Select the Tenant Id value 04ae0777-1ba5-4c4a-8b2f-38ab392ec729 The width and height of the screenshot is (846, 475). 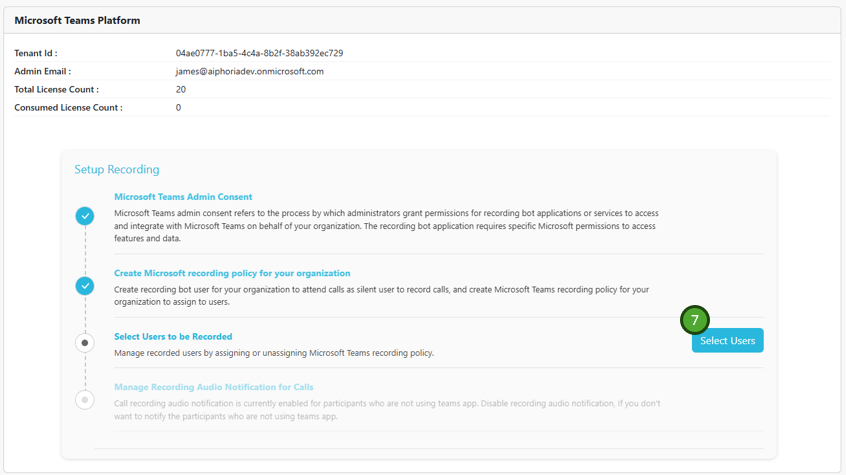[x=260, y=53]
